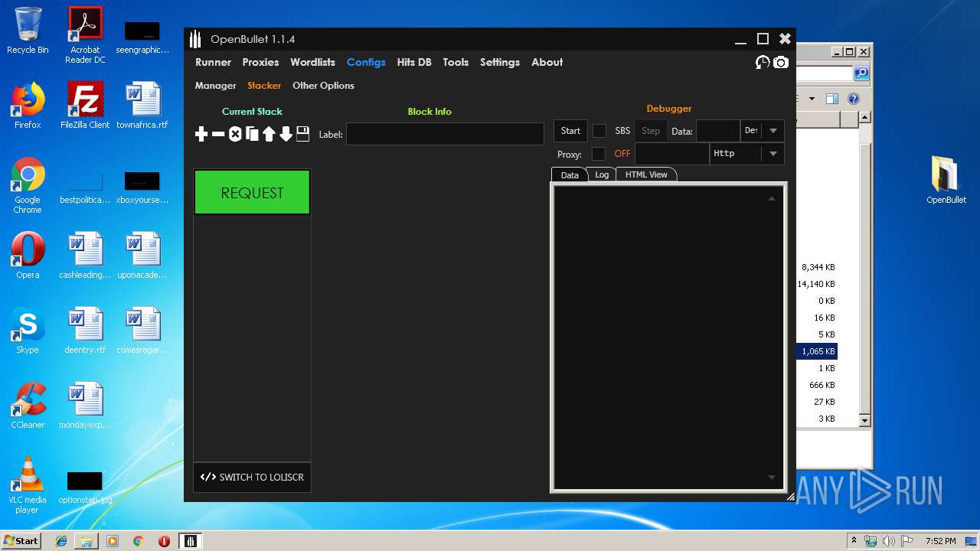The height and width of the screenshot is (551, 980).
Task: Select the 1,065 KB file row in Explorer window
Action: [818, 351]
